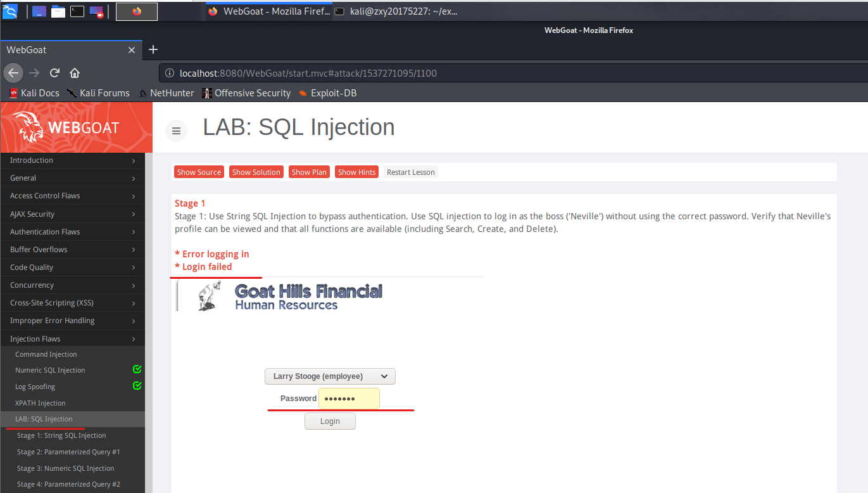Open the Log Spoofing lesson
This screenshot has height=493, width=868.
(x=35, y=387)
